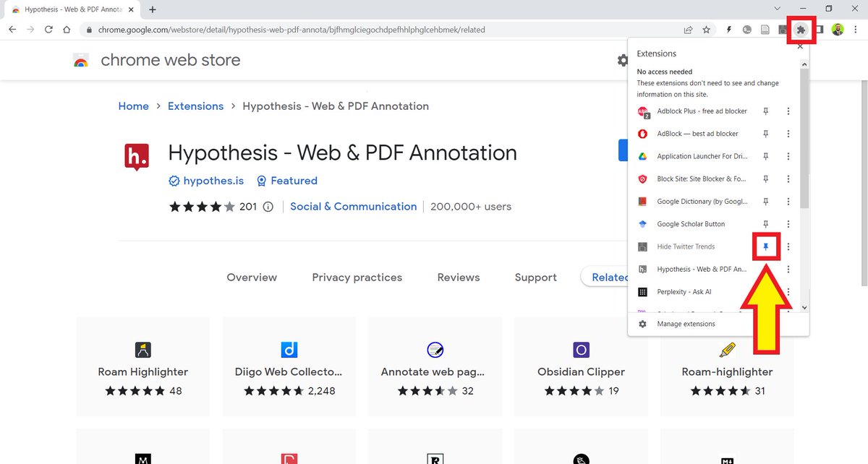Open the browser side panel
The image size is (868, 464).
pyautogui.click(x=820, y=30)
